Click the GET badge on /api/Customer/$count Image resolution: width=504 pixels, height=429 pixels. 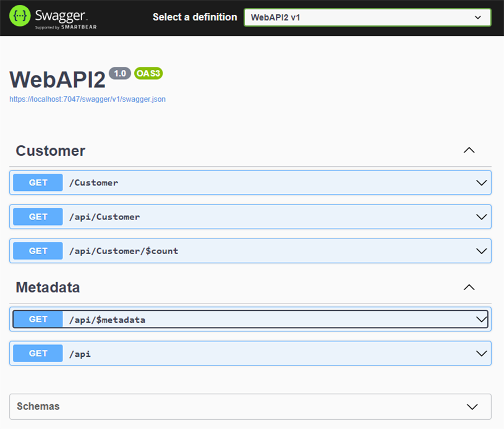[37, 251]
